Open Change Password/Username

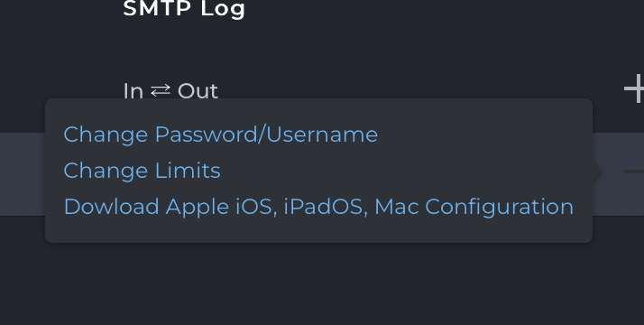pyautogui.click(x=221, y=135)
